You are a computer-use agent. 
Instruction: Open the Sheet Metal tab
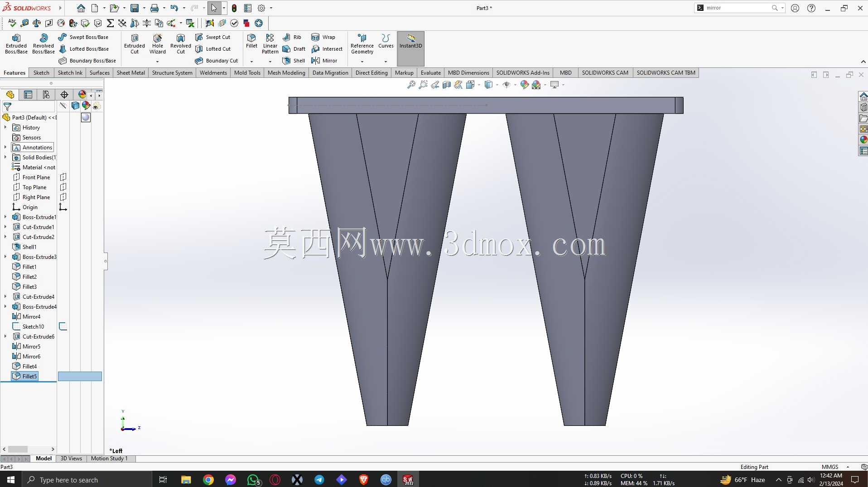point(131,72)
